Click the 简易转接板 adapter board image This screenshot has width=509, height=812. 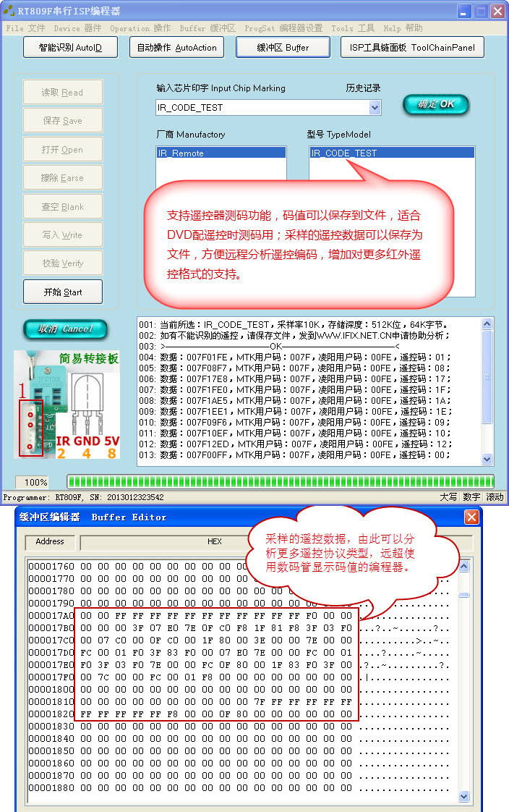pyautogui.click(x=67, y=405)
